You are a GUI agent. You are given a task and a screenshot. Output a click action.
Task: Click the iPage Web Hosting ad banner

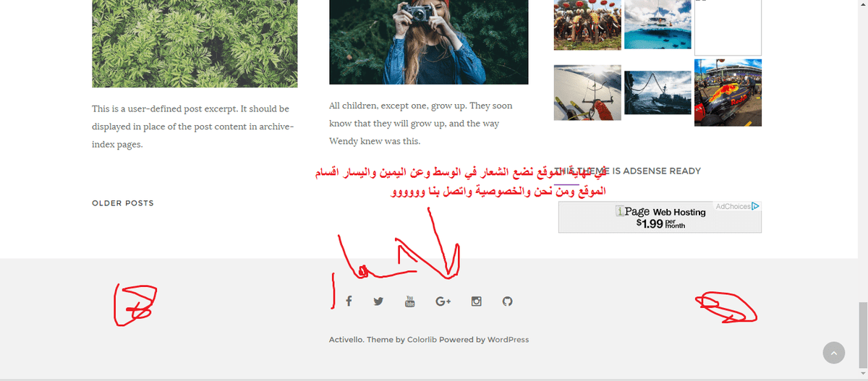pyautogui.click(x=660, y=217)
